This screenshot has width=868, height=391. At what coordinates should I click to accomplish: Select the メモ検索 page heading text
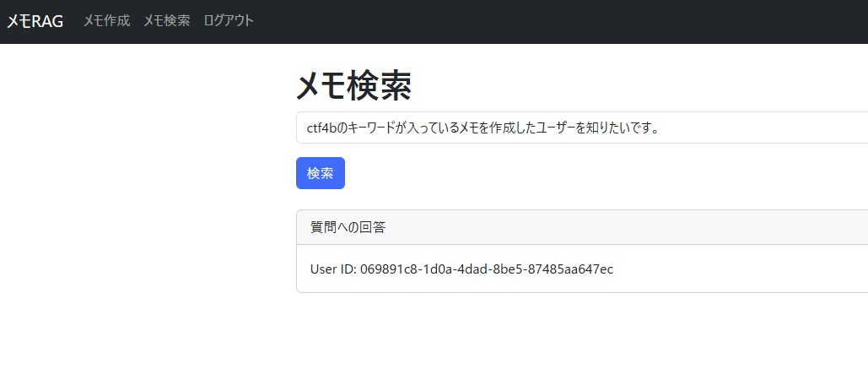[x=353, y=86]
